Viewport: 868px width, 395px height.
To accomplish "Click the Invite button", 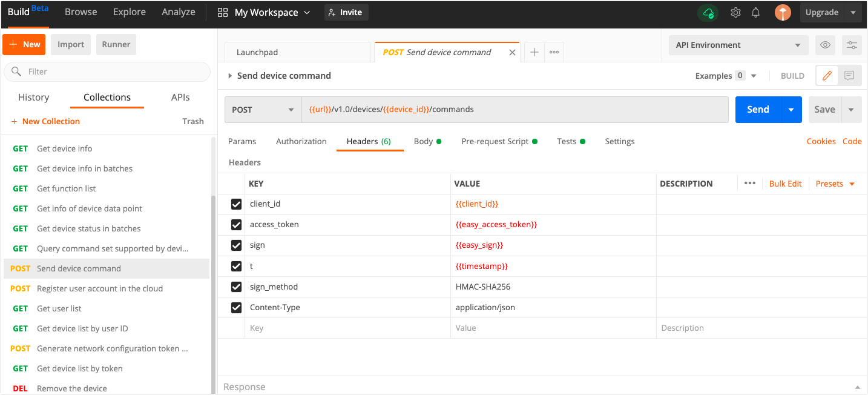I will (346, 13).
